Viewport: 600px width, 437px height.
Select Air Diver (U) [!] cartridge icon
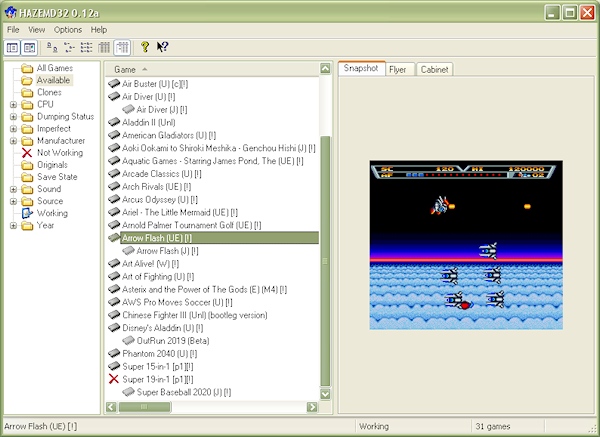(x=114, y=96)
